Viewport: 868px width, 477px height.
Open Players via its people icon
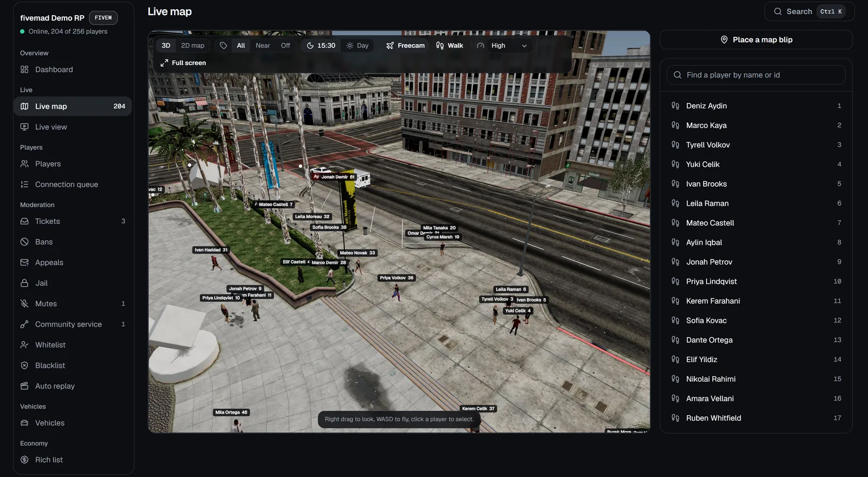click(24, 164)
